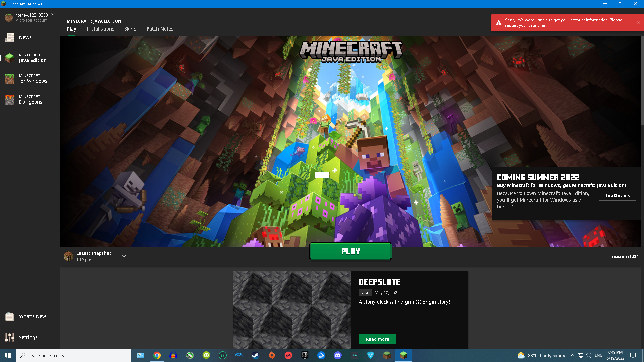Click the Deepslate article thumbnail image
Image resolution: width=644 pixels, height=362 pixels.
292,310
